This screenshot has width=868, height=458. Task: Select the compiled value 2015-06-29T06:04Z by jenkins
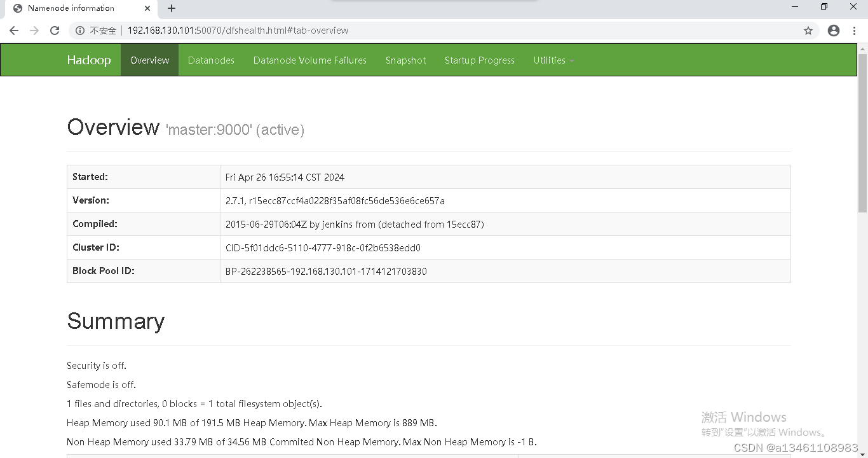(355, 225)
